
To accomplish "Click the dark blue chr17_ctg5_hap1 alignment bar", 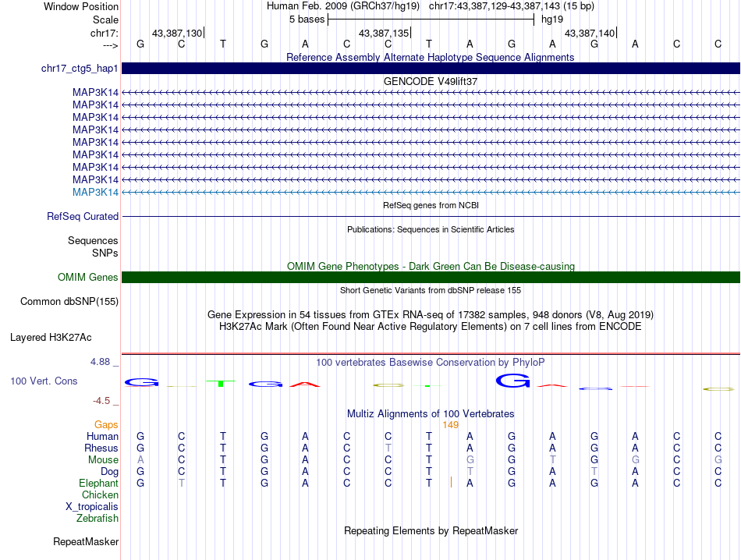I will point(431,69).
